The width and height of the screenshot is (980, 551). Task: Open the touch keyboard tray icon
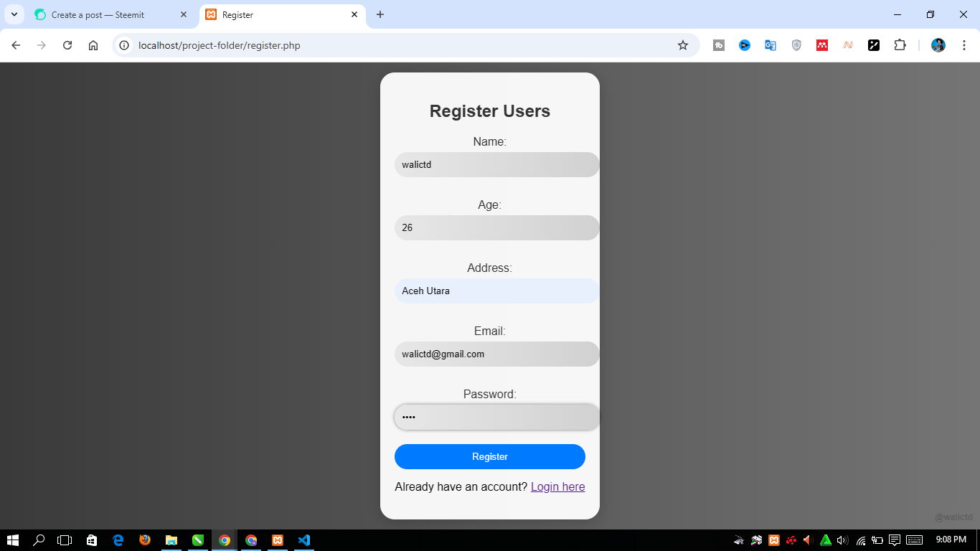915,540
